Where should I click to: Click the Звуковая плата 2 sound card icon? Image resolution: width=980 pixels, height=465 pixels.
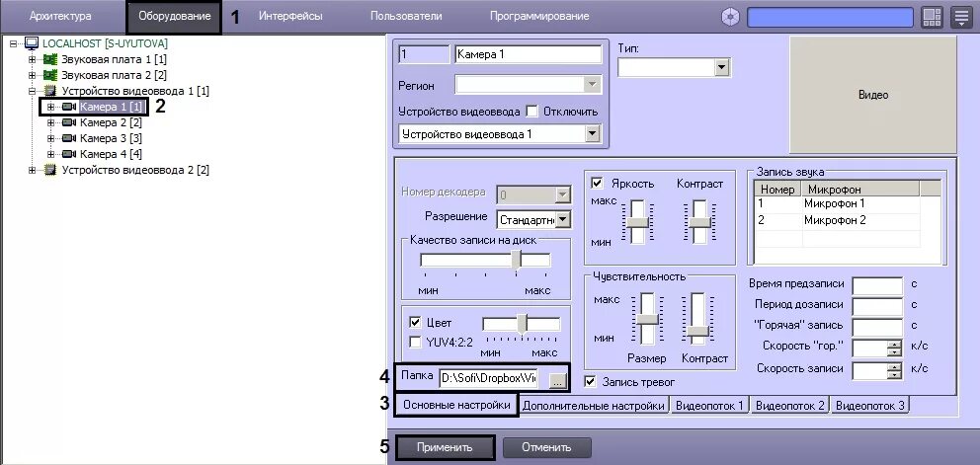pos(49,76)
